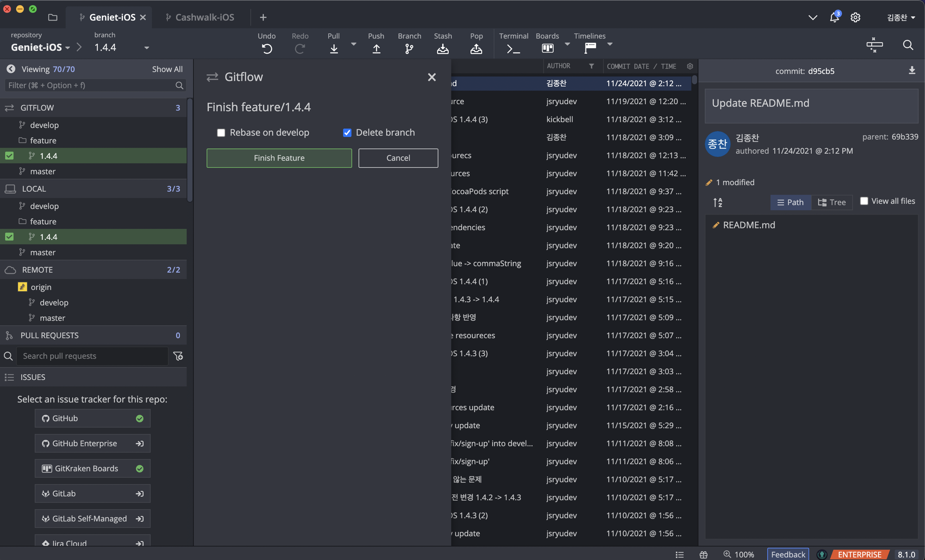The width and height of the screenshot is (925, 560).
Task: Click the Stash icon
Action: pyautogui.click(x=442, y=49)
